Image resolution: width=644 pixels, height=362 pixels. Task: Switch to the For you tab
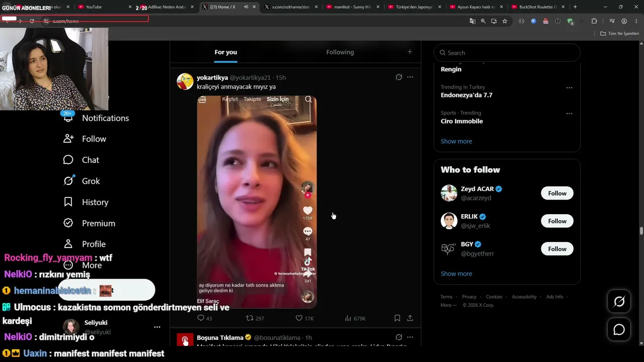click(x=225, y=52)
